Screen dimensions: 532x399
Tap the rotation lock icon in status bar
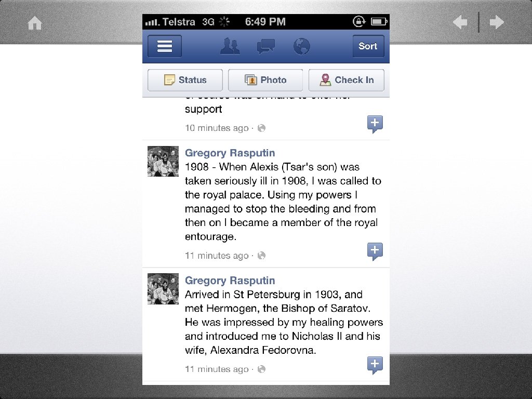coord(359,22)
